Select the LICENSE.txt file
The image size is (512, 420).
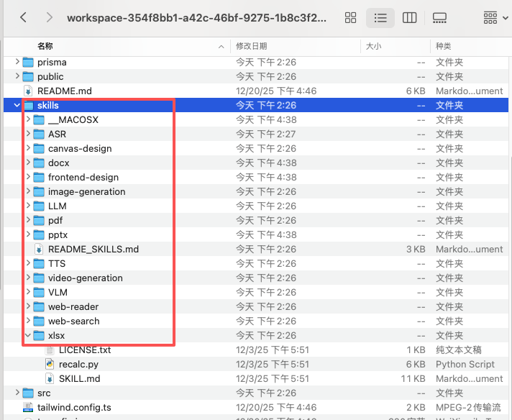click(84, 350)
